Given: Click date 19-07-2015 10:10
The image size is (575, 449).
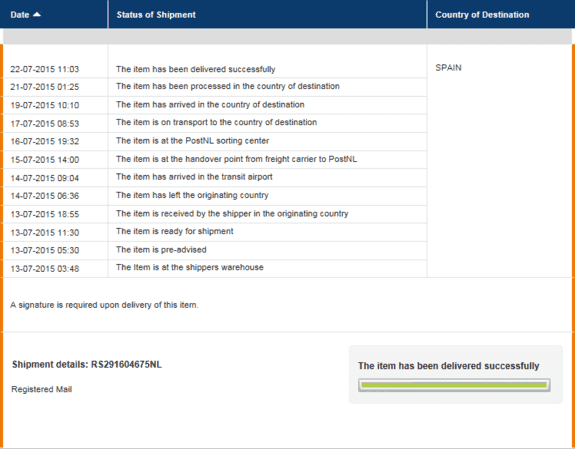Looking at the screenshot, I should 44,105.
